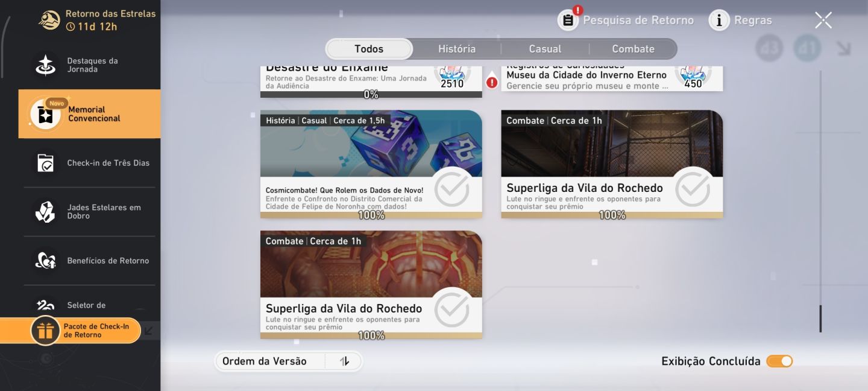Flip sort direction arrows beside Ordem da Versão
Screen dimensions: 868x391
coord(345,361)
